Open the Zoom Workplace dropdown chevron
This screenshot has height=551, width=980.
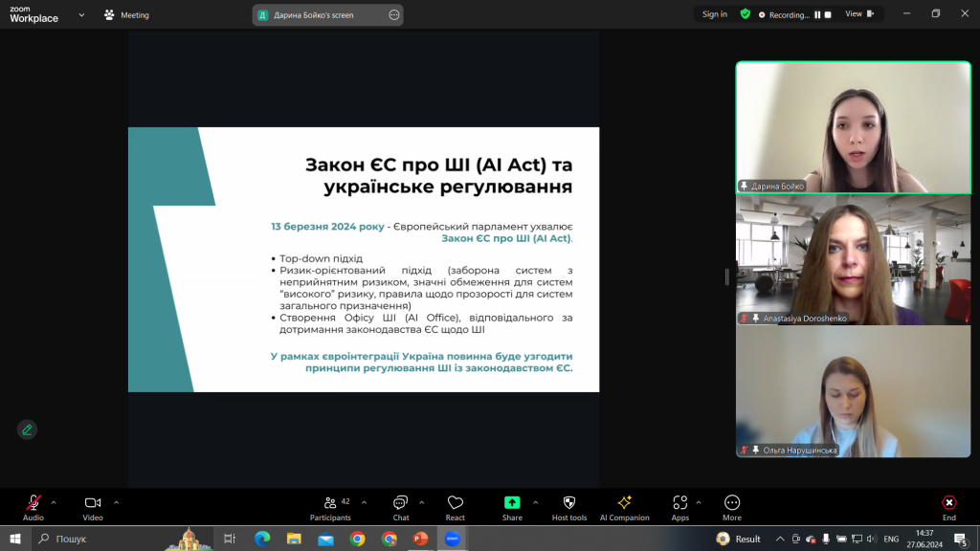point(81,15)
